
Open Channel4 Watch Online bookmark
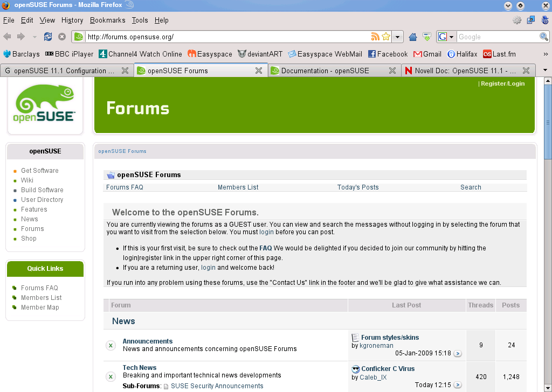[x=141, y=54]
